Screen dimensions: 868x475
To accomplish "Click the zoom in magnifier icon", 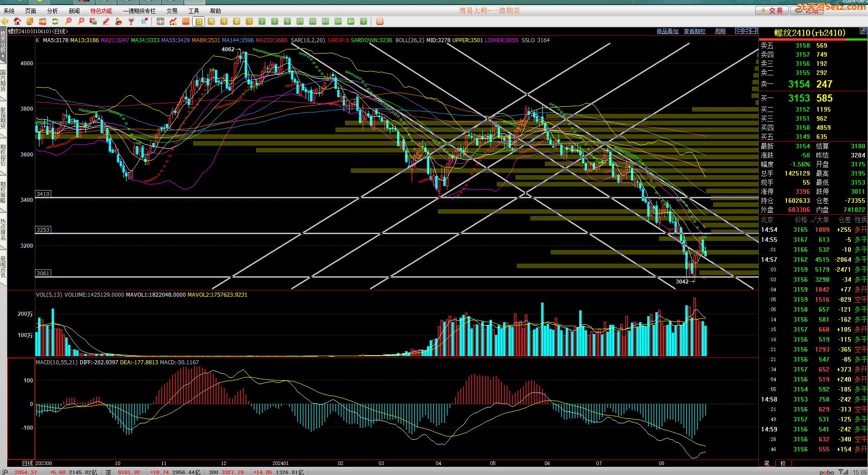I will (x=68, y=21).
